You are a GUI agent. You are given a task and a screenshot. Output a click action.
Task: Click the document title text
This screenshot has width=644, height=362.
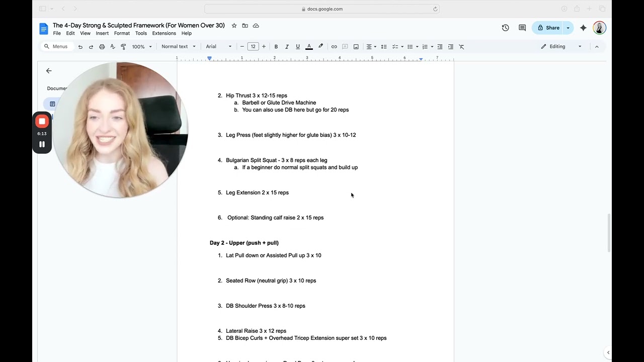(x=139, y=26)
